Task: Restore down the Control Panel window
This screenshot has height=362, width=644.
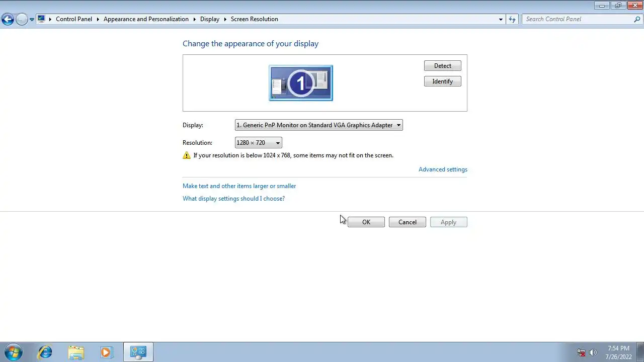Action: 618,6
